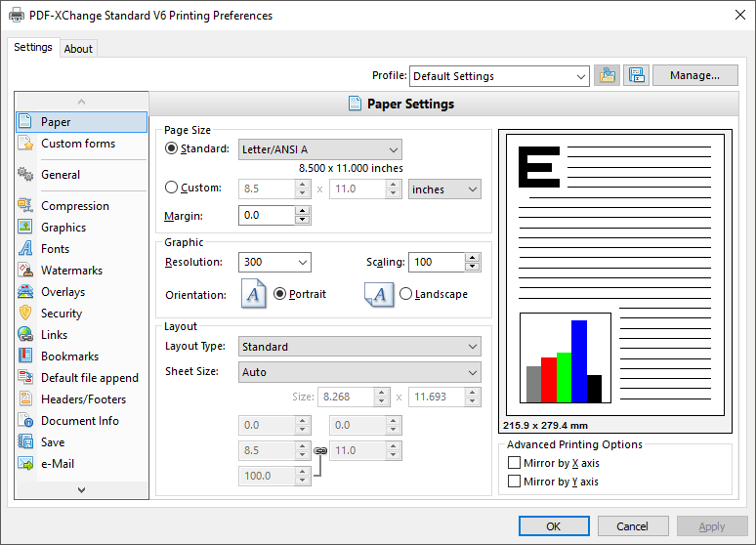Collapse sidebar list with up chevron
This screenshot has height=545, width=756.
click(81, 102)
